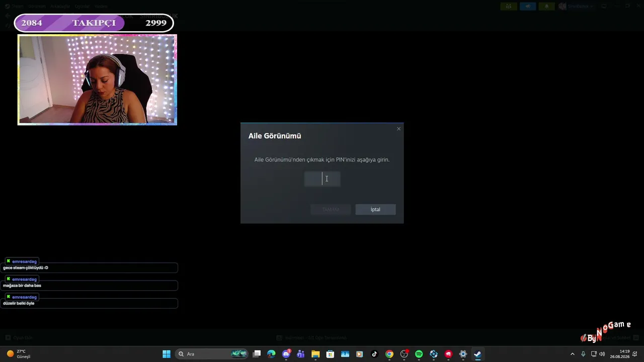This screenshot has height=362, width=644.
Task: Click the Steam notifications bell button
Action: pyautogui.click(x=546, y=6)
